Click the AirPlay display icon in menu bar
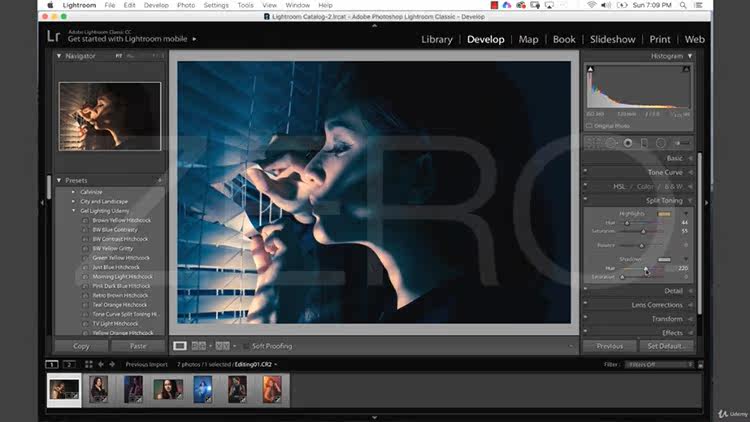The width and height of the screenshot is (750, 422). pos(549,5)
